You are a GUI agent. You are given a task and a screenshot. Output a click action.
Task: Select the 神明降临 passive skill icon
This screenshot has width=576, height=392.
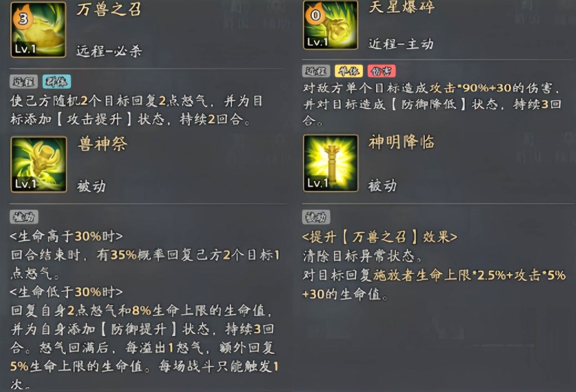click(331, 163)
